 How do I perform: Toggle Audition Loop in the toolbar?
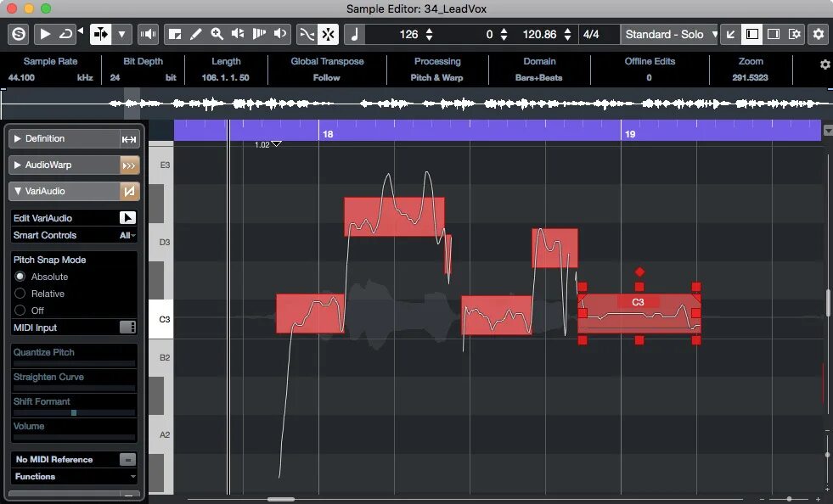[66, 35]
